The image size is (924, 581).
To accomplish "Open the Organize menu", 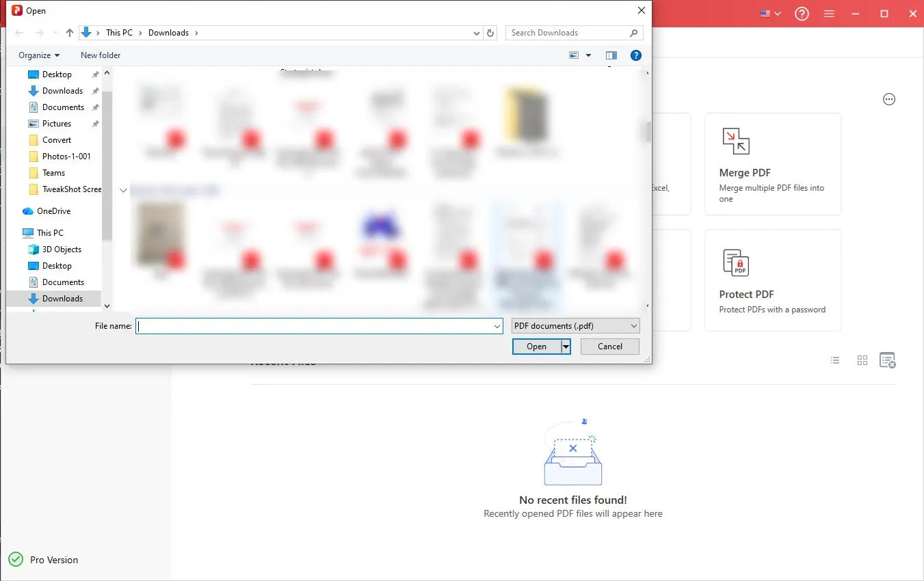I will [38, 55].
